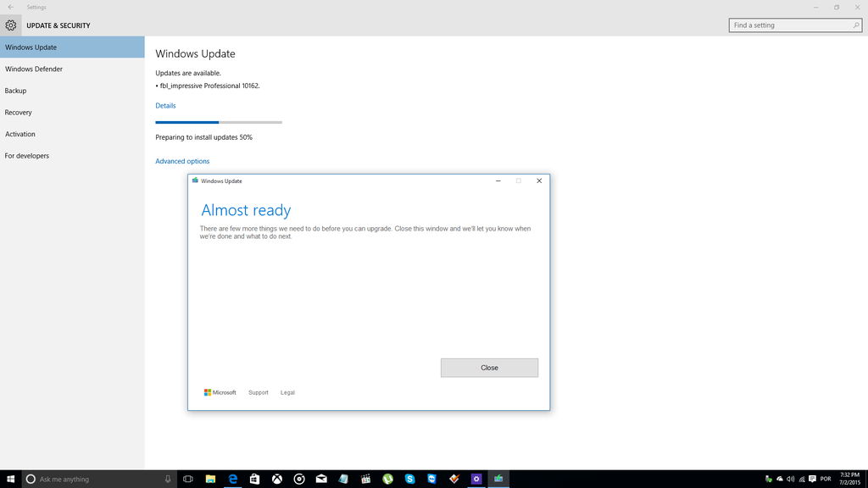Click the safely remove hardware tray icon
Viewport: 868px width, 488px height.
pyautogui.click(x=768, y=480)
